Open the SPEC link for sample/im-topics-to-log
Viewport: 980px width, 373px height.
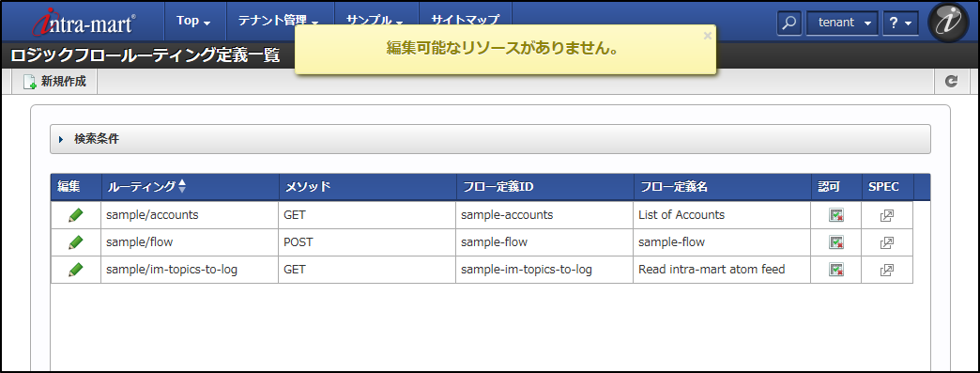pos(887,270)
